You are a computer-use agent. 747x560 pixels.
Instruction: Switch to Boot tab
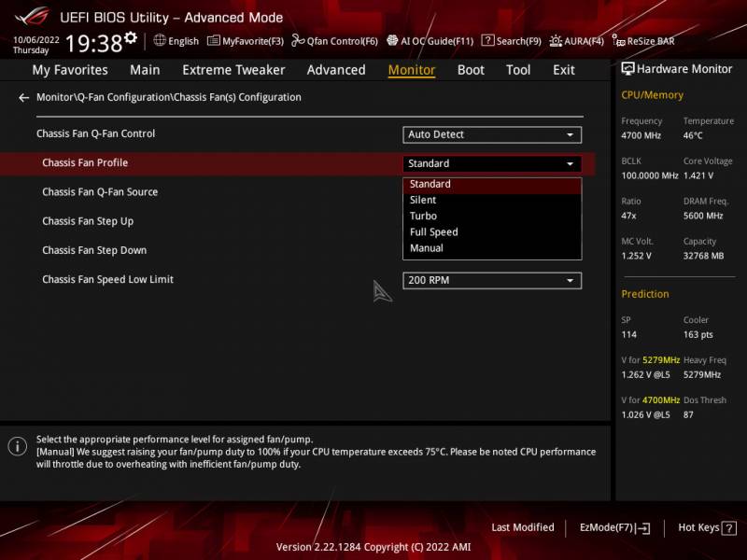tap(471, 70)
